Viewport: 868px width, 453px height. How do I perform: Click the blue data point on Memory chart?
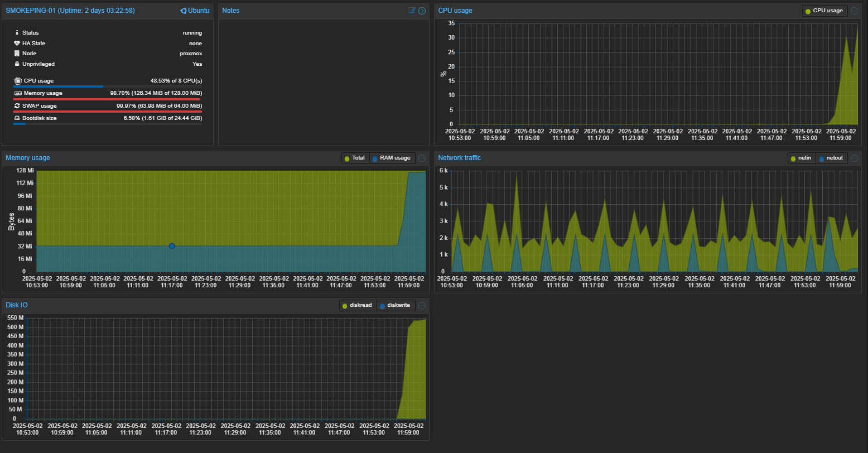pyautogui.click(x=172, y=246)
